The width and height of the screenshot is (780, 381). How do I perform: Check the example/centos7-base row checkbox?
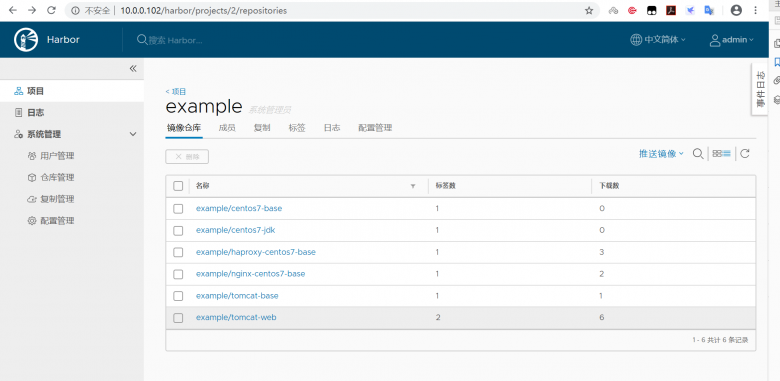coord(178,208)
